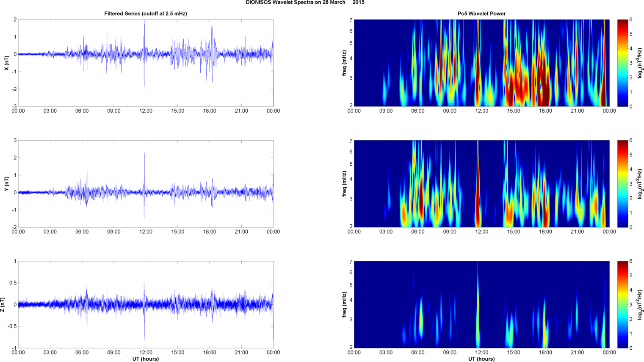Click the 'X (nT)' axis label
644x362 pixels.
point(7,63)
